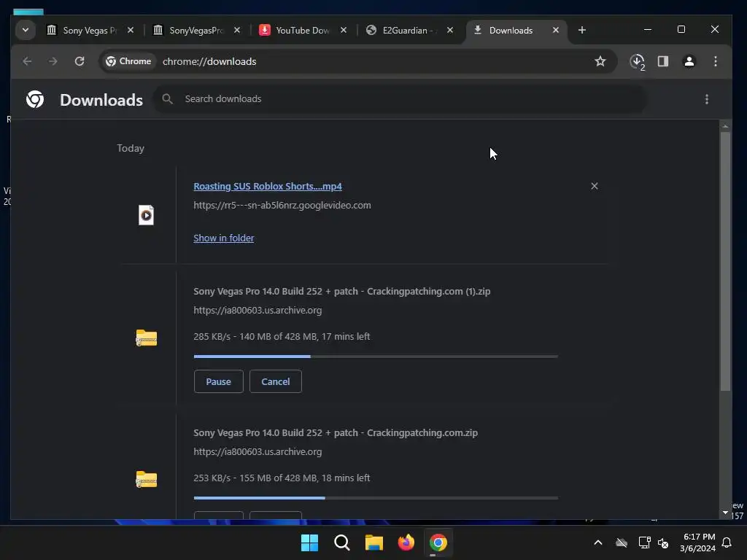Toggle the side panel icon

pos(662,61)
